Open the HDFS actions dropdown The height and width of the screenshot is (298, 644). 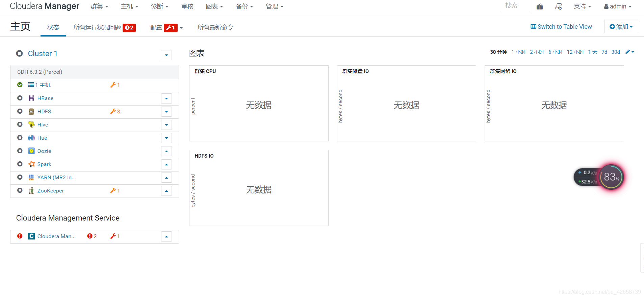[x=166, y=112]
